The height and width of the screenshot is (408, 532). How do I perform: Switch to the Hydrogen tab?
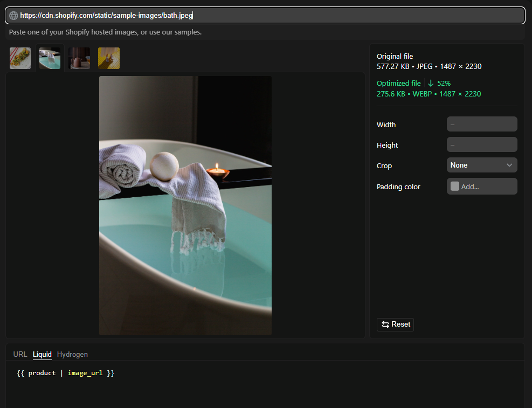[72, 354]
